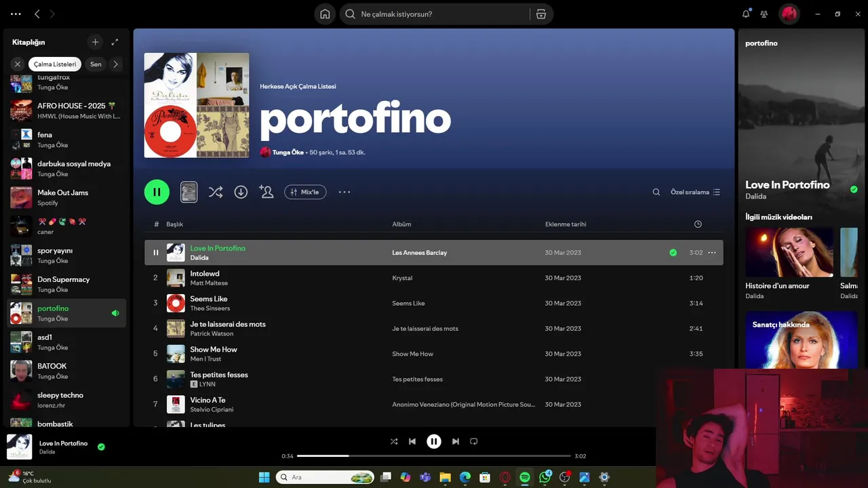Go forward with the right arrow

pyautogui.click(x=52, y=14)
